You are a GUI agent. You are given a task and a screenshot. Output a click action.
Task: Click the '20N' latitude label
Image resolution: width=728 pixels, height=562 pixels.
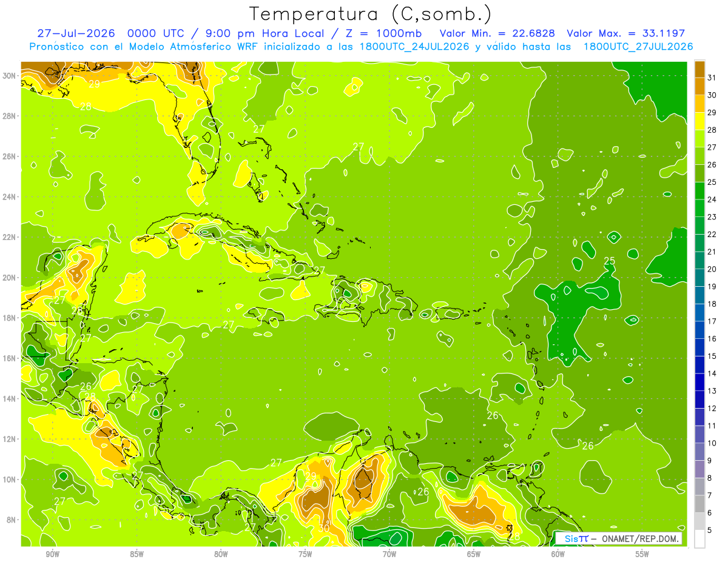point(10,278)
